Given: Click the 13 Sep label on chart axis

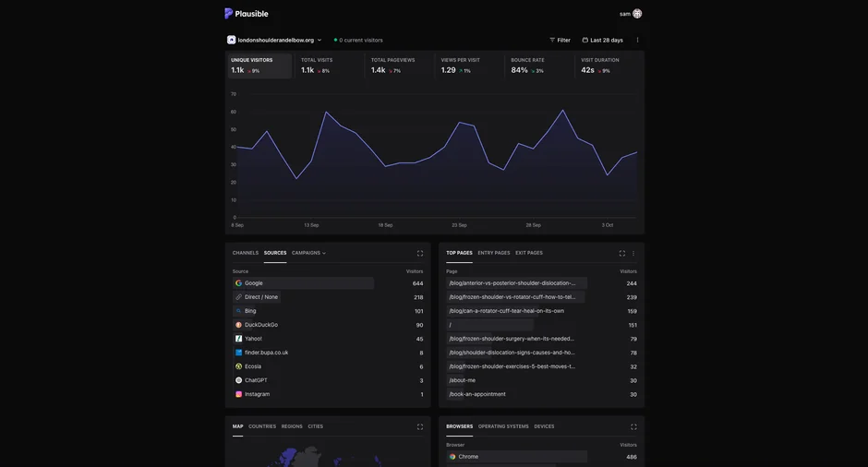Looking at the screenshot, I should click(x=311, y=225).
